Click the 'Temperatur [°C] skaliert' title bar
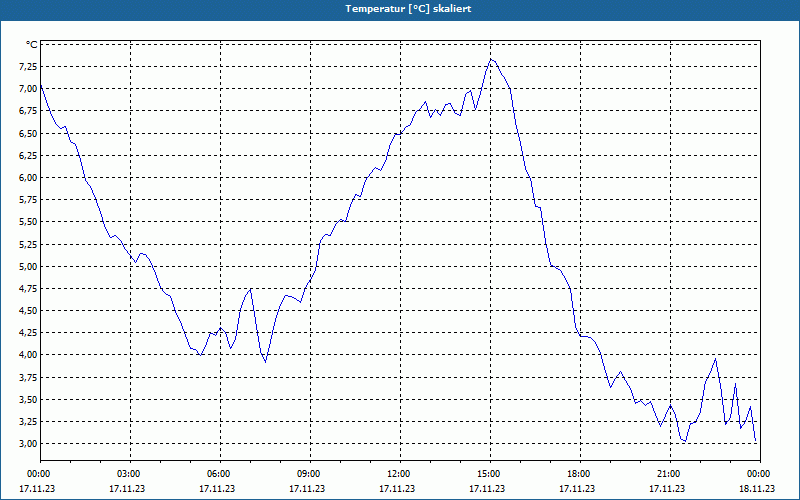The image size is (800, 500). click(400, 9)
